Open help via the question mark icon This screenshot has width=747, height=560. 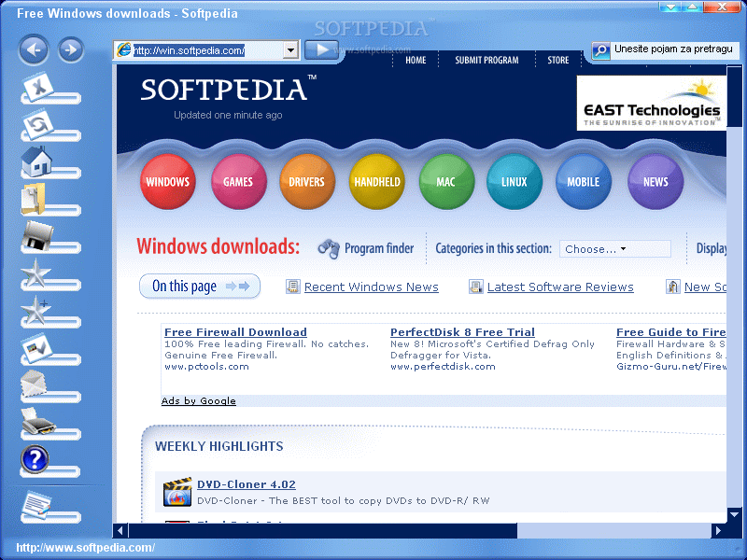[35, 459]
